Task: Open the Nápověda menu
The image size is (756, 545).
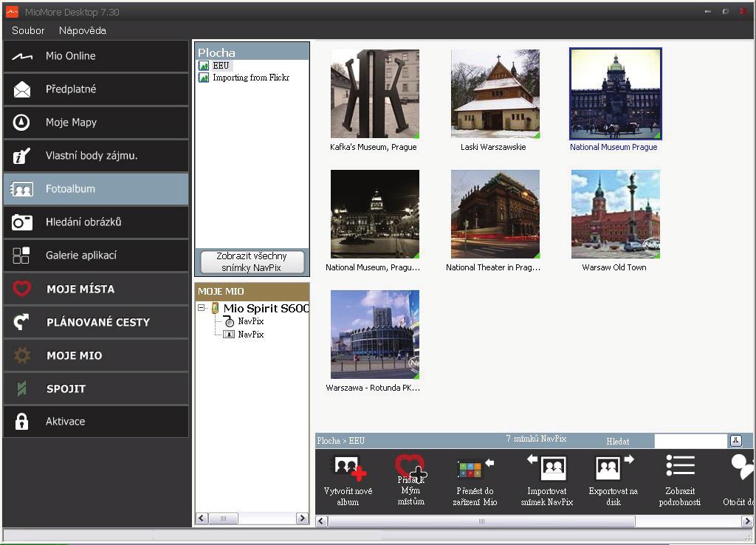Action: (x=83, y=30)
